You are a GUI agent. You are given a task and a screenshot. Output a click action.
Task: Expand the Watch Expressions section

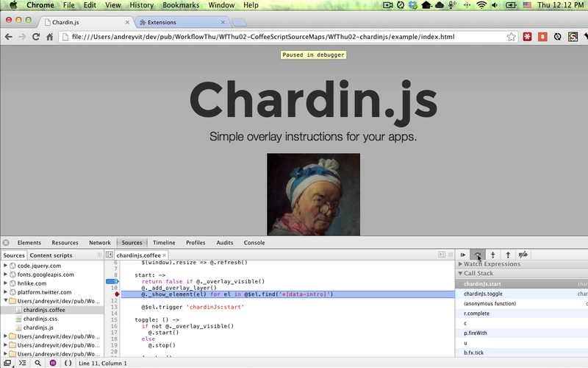coord(461,264)
